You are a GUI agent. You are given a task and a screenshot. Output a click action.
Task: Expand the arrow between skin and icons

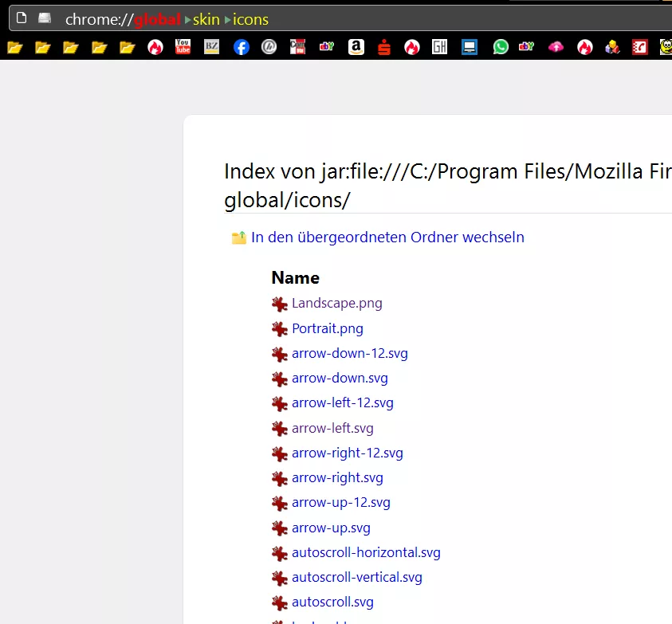point(227,20)
